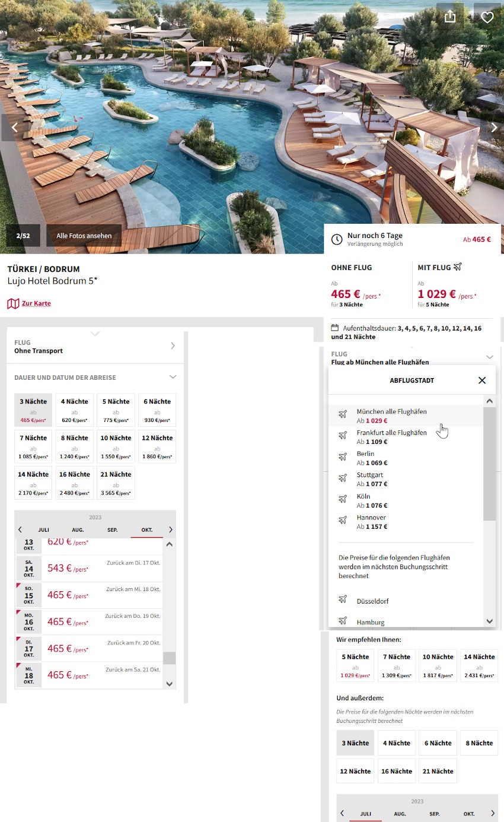Click the share icon above the photo

451,17
